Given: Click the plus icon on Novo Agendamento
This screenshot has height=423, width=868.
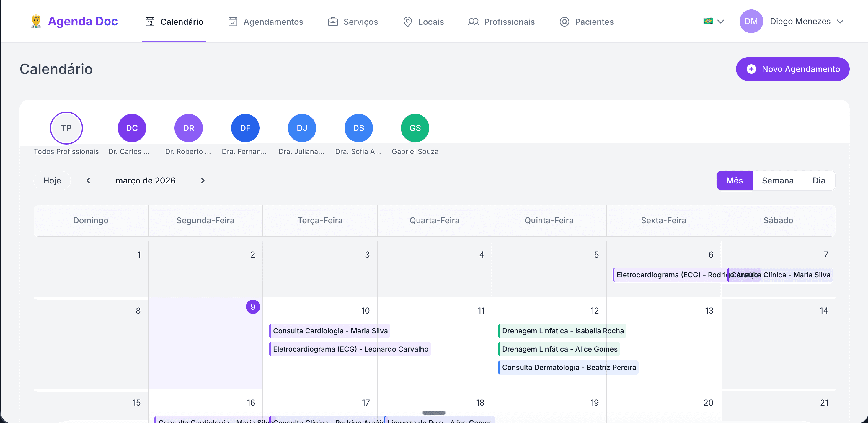Looking at the screenshot, I should click(751, 69).
